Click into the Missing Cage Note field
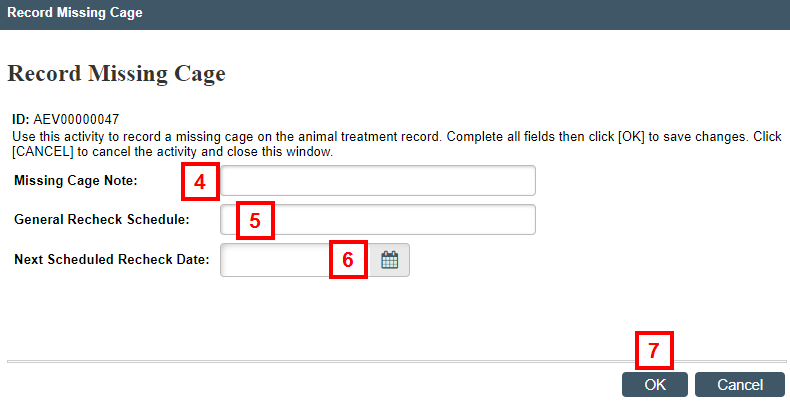Screen dimensions: 790x401 coord(378,180)
